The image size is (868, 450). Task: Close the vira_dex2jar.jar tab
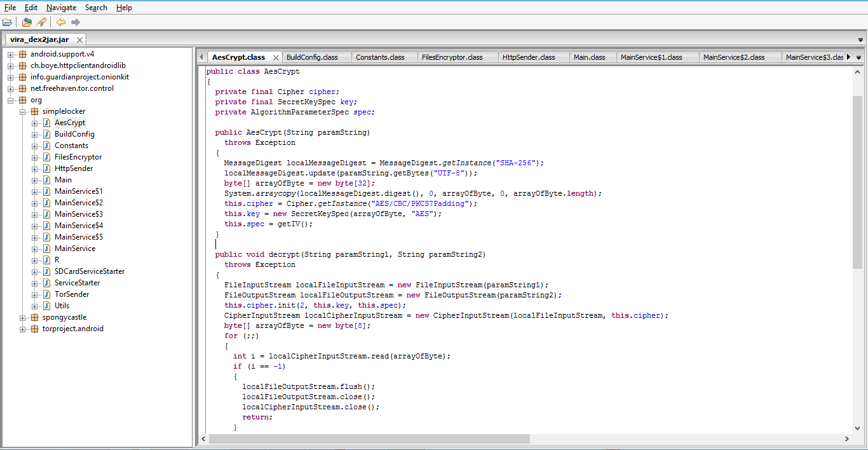pyautogui.click(x=80, y=39)
